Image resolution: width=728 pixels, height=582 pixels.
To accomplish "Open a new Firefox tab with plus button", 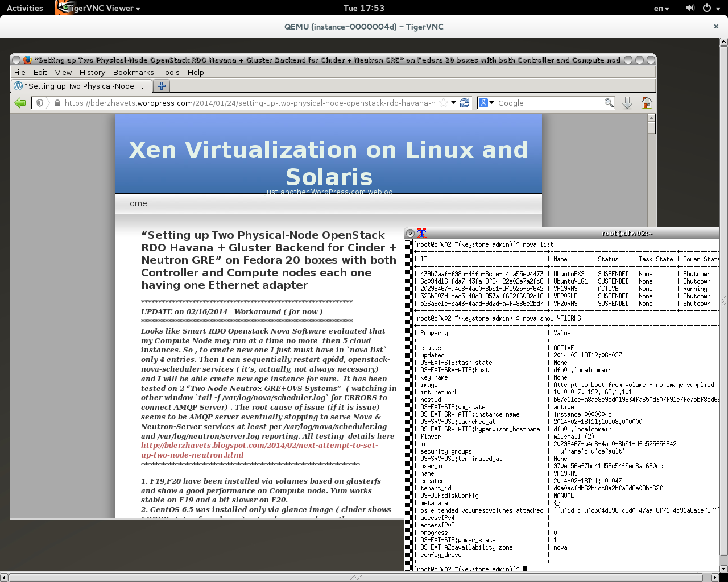I will 162,86.
